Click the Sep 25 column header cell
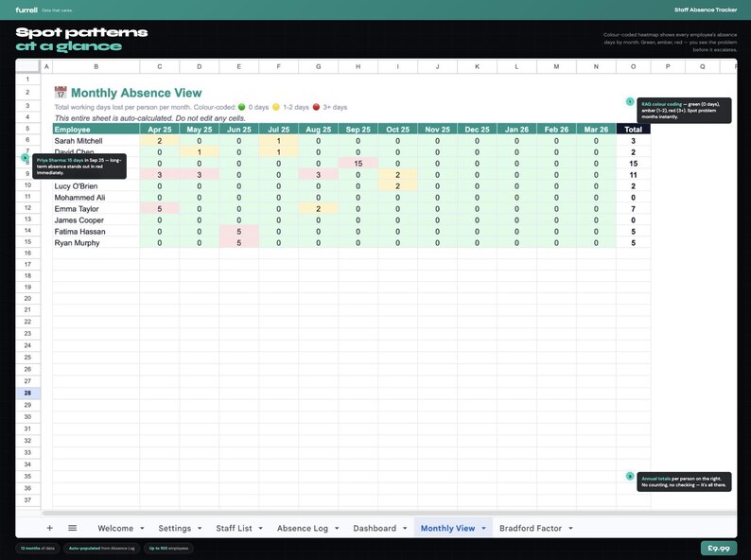 point(358,130)
